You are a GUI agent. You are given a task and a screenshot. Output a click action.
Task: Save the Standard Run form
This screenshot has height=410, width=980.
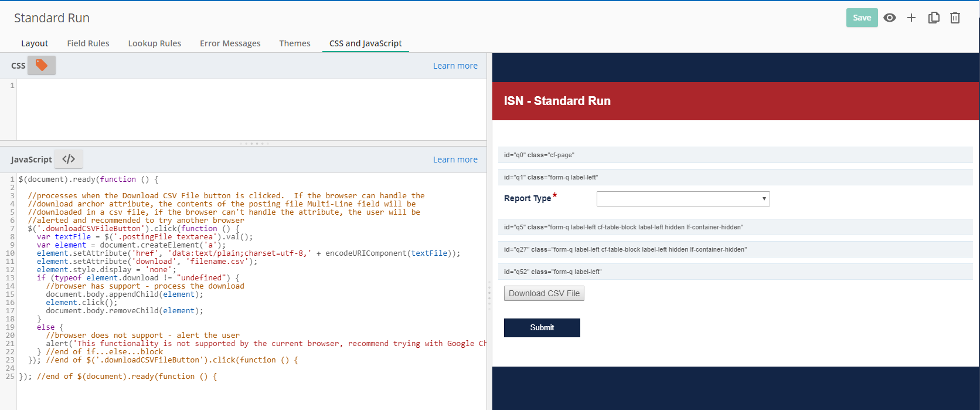pos(862,18)
